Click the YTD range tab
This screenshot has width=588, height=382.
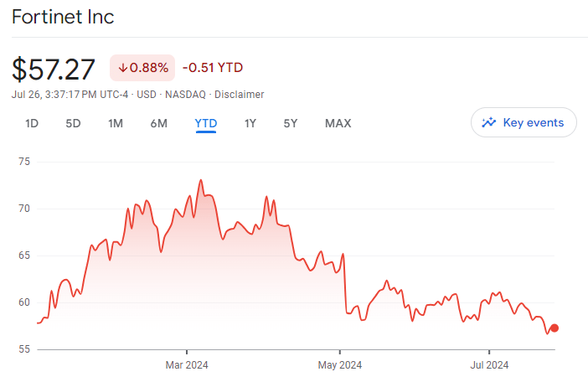coord(206,123)
